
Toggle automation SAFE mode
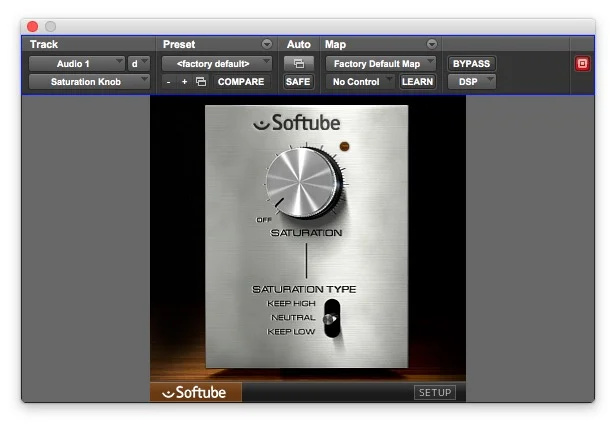pyautogui.click(x=298, y=82)
